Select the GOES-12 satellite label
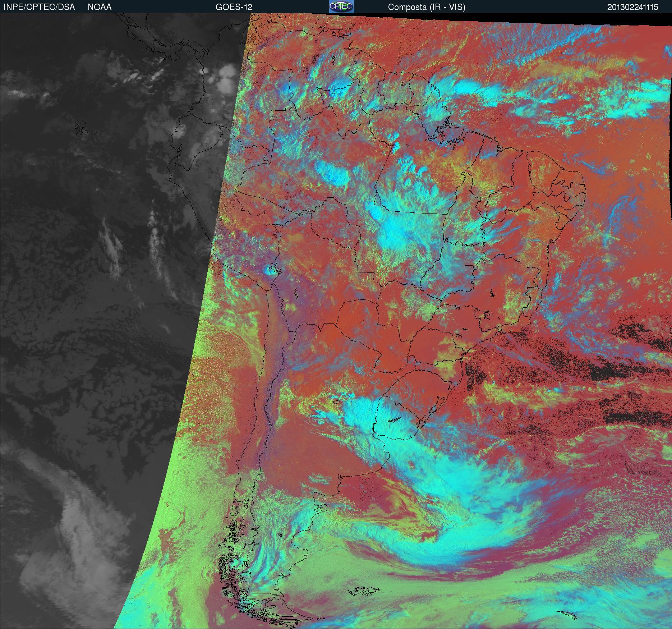 234,7
